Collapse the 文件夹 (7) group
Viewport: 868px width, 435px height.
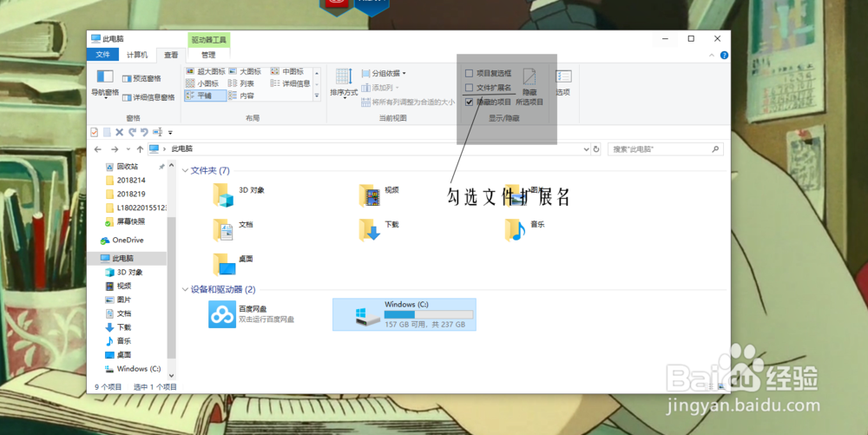[x=185, y=170]
